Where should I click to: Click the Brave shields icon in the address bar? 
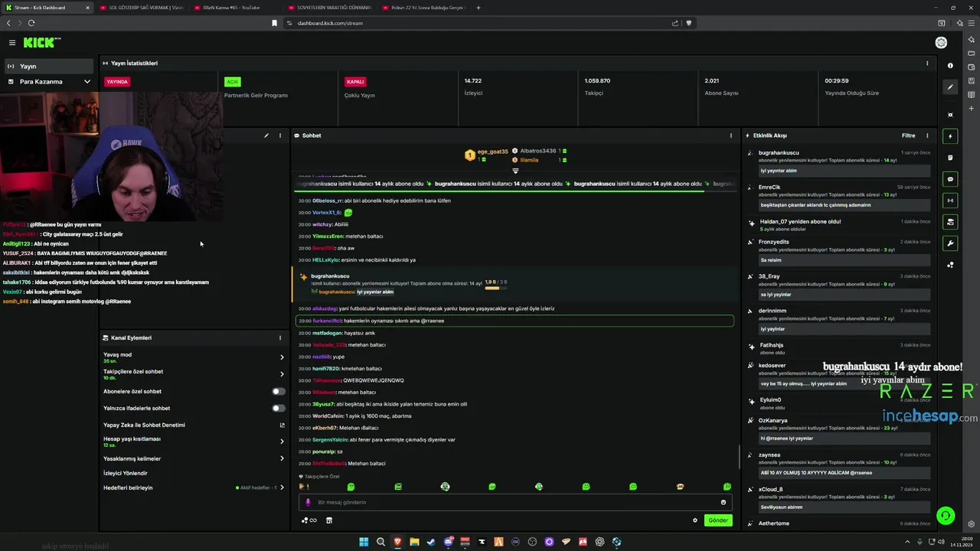coord(689,23)
